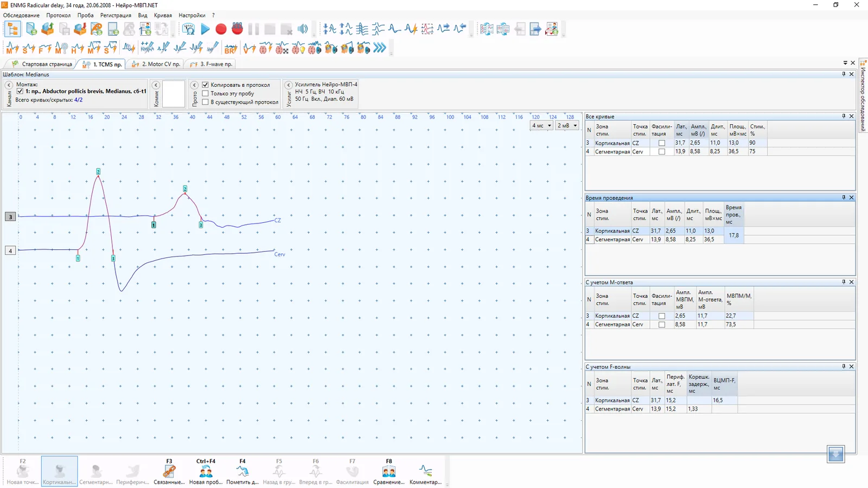This screenshot has width=868, height=488.
Task: Pin the Время проведения panel
Action: (844, 197)
